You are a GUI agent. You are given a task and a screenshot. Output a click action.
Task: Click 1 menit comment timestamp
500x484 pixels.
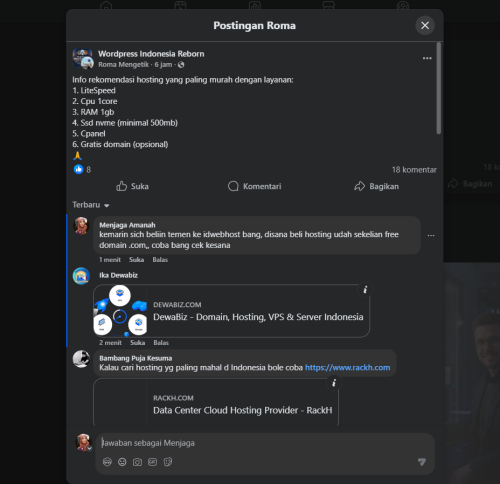[x=110, y=260]
